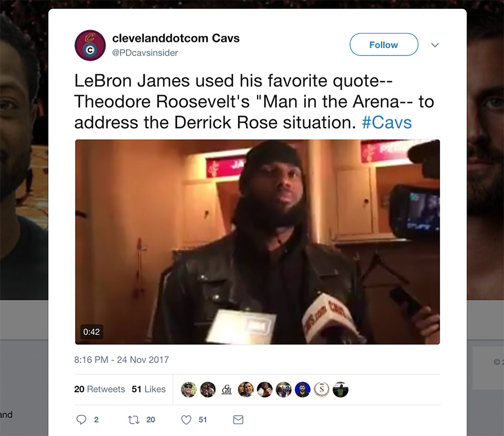Image resolution: width=504 pixels, height=436 pixels.
Task: Open the clevelanddotcom Cavs profile avatar
Action: [x=90, y=45]
